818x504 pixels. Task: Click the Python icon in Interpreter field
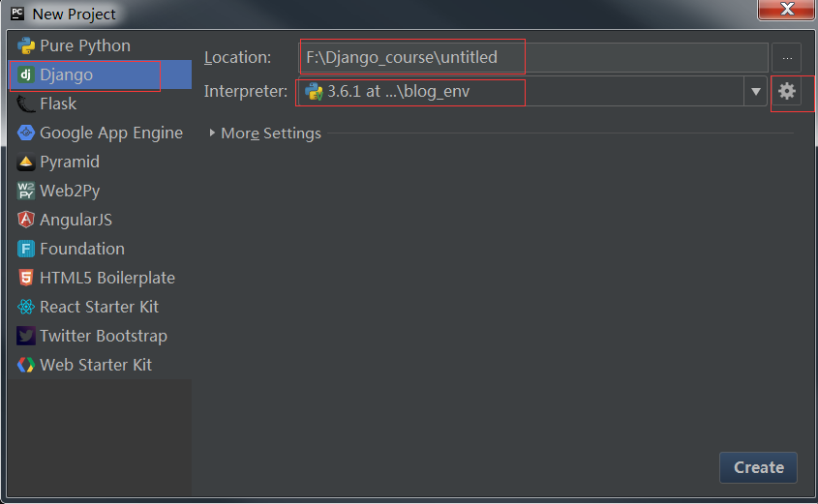(x=314, y=92)
